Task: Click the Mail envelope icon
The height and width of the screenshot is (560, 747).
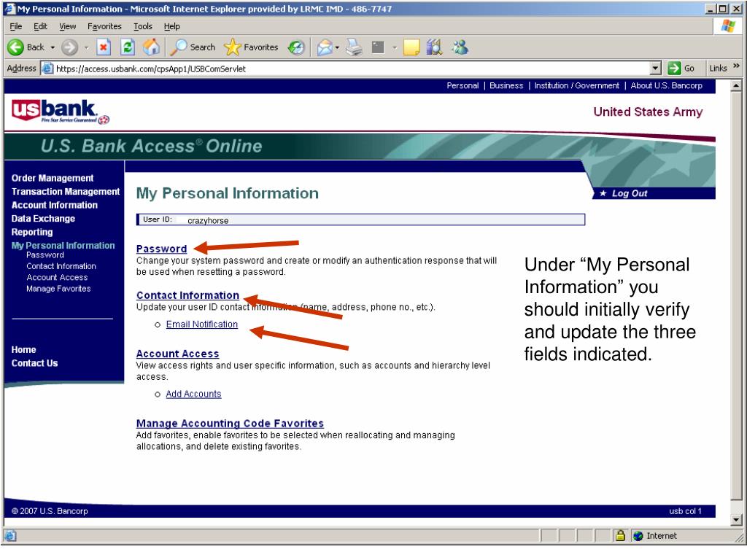Action: tap(325, 47)
